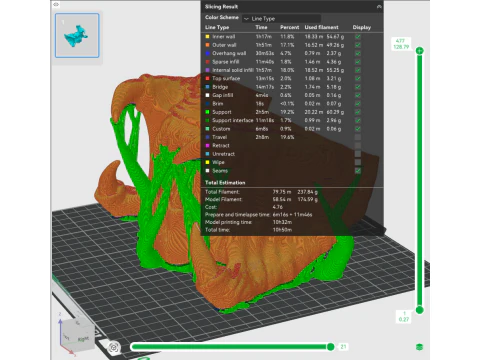
Task: Click the Top surface row label
Action: (x=226, y=79)
